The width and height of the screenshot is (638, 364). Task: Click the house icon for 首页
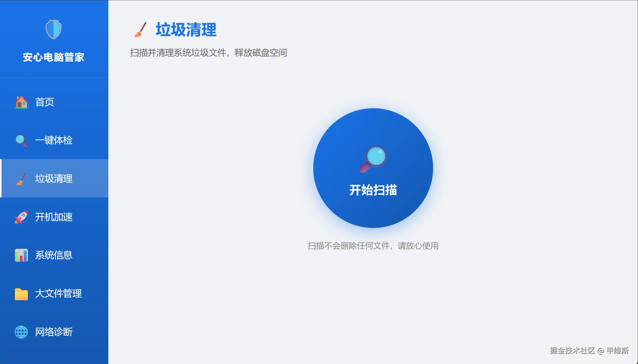pos(21,102)
